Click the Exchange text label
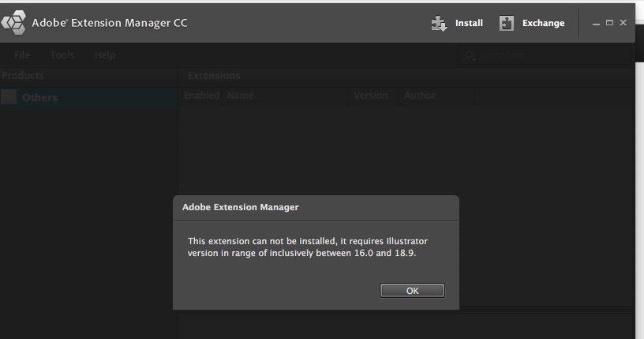Viewport: 644px width, 339px height. tap(543, 23)
